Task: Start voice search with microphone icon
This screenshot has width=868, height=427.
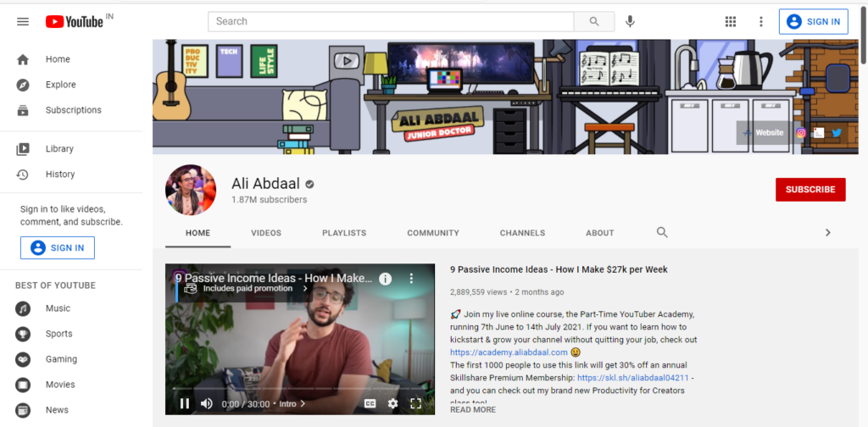Action: coord(630,21)
